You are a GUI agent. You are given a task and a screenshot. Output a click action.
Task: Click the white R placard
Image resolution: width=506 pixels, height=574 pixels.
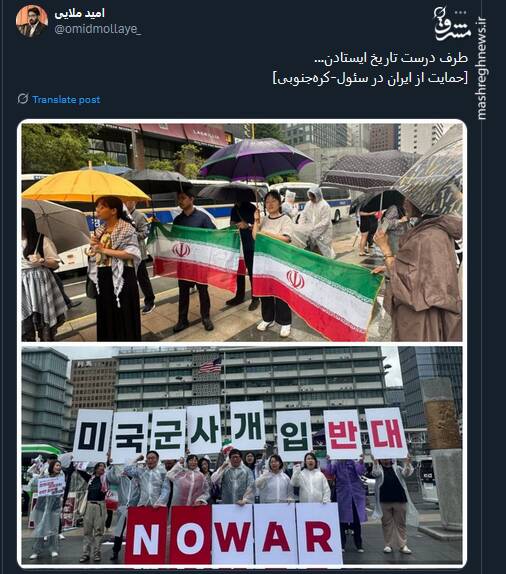tap(319, 534)
